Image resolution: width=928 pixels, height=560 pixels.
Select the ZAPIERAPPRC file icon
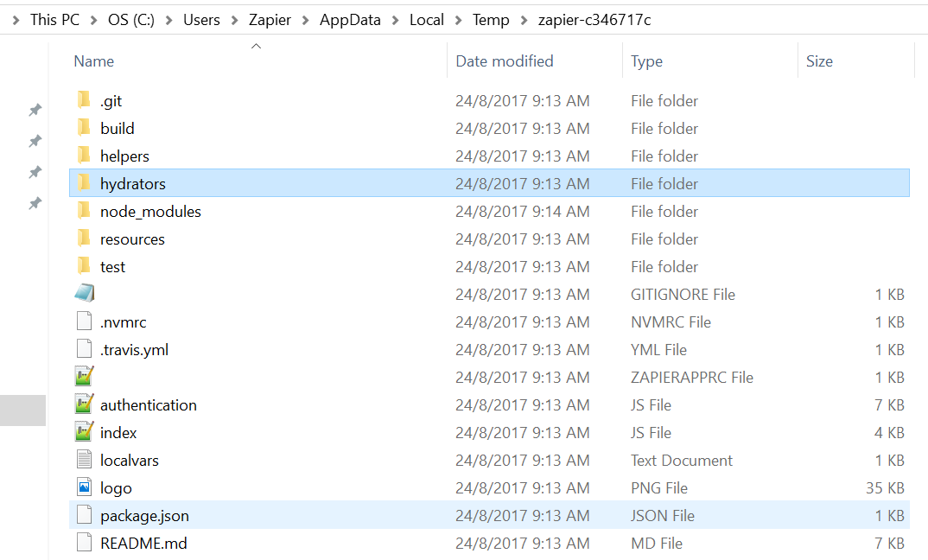84,376
